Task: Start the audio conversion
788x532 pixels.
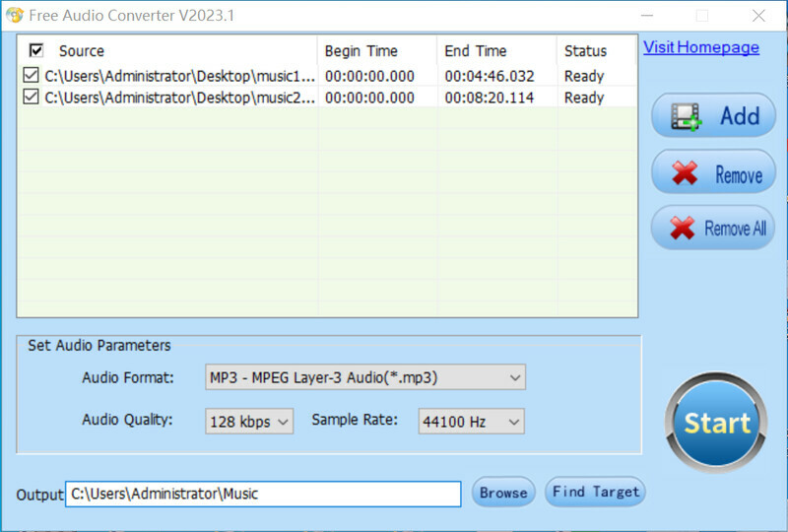Action: tap(717, 423)
